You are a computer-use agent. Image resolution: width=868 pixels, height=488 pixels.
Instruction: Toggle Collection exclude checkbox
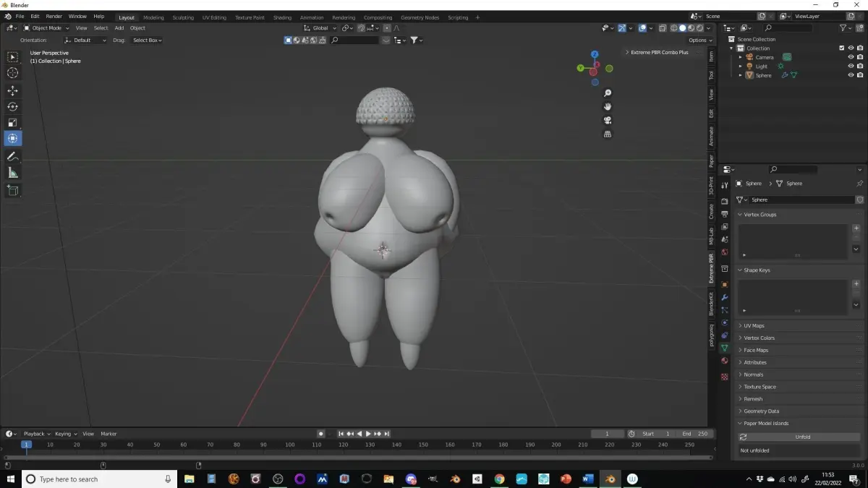(x=841, y=48)
